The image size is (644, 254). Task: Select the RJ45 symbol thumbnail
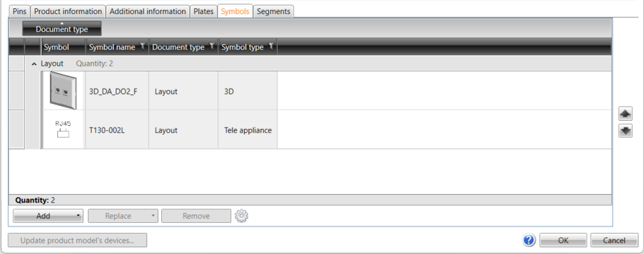tap(63, 130)
